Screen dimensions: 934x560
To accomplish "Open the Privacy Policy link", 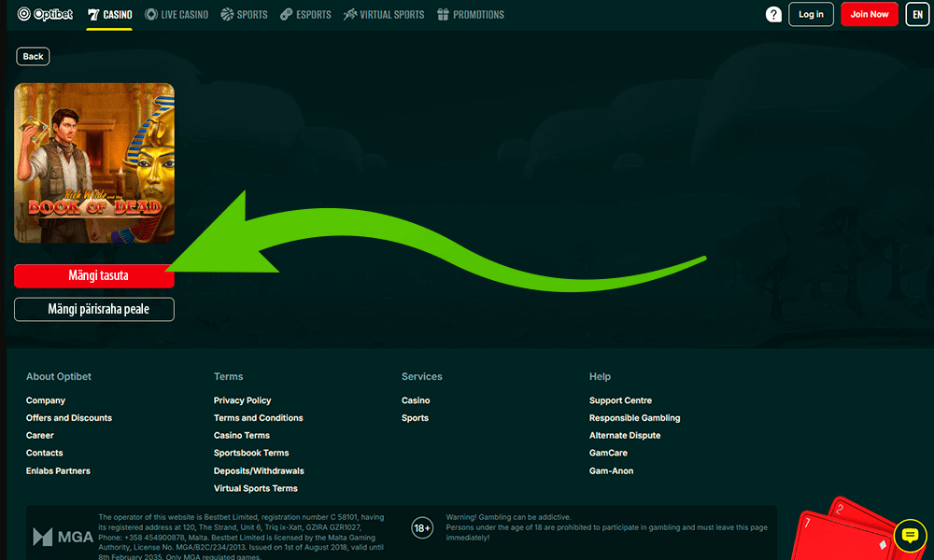I will 242,400.
